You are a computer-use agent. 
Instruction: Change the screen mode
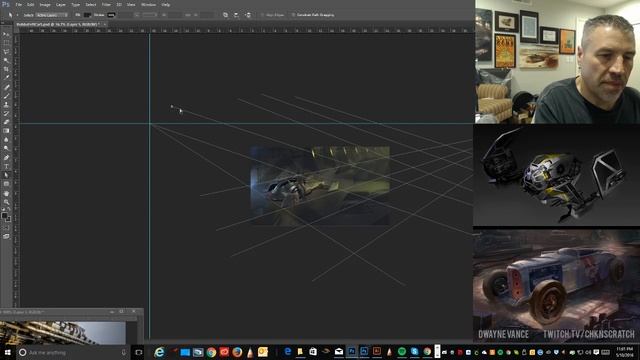[x=6, y=236]
